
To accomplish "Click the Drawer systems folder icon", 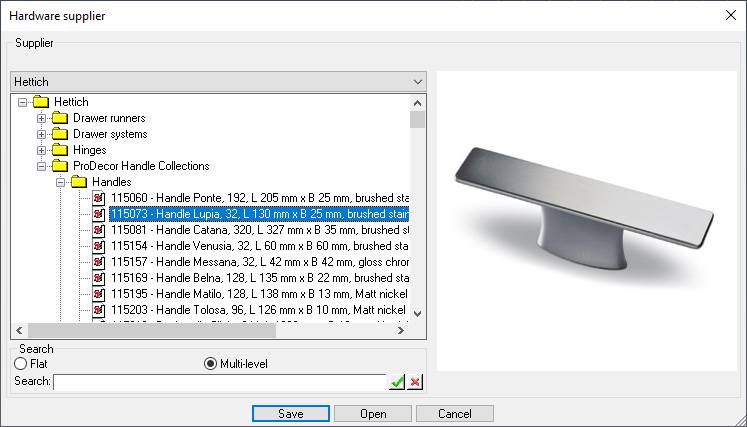I will pyautogui.click(x=60, y=134).
